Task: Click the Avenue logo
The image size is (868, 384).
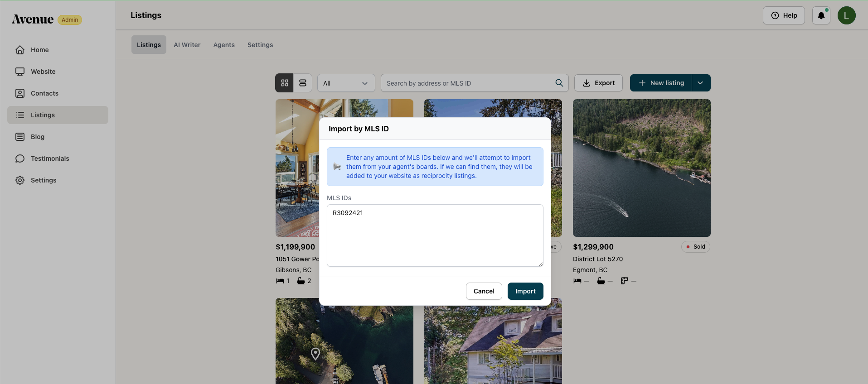Action: click(33, 19)
